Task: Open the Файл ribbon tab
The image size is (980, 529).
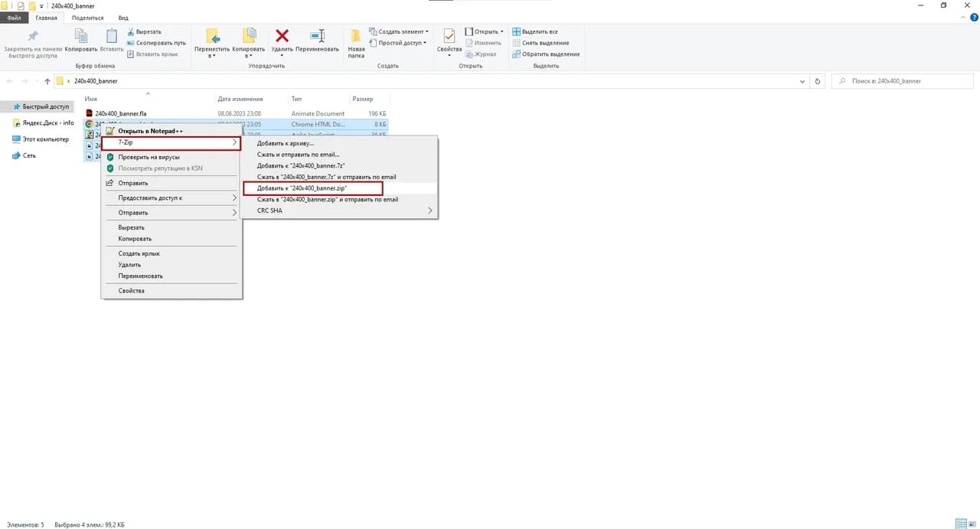Action: click(x=15, y=18)
